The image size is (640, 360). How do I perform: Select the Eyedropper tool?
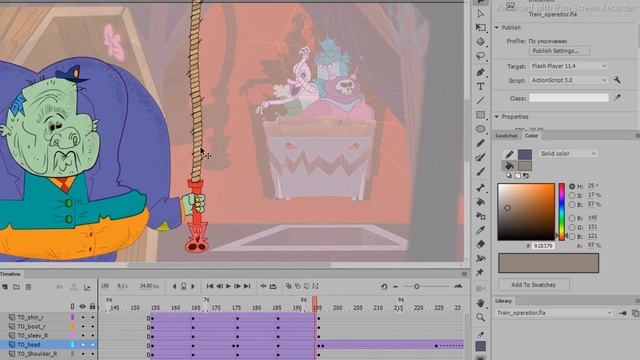pyautogui.click(x=481, y=230)
